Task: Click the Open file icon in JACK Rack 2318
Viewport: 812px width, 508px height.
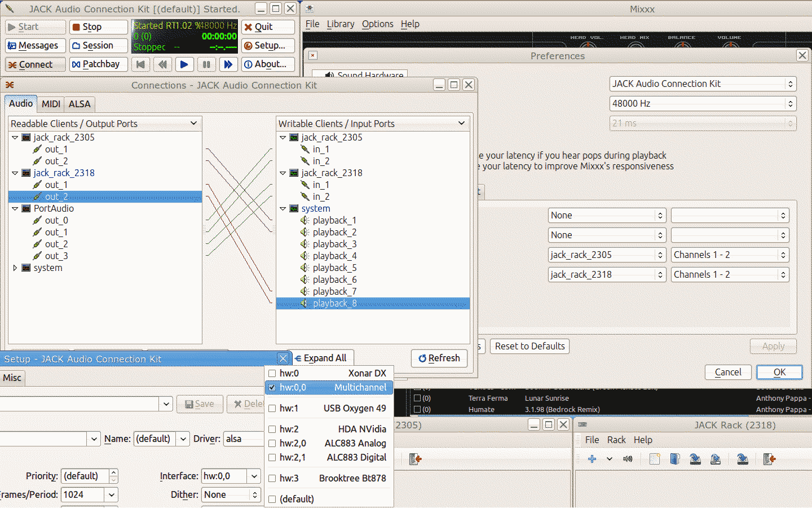Action: (x=674, y=459)
